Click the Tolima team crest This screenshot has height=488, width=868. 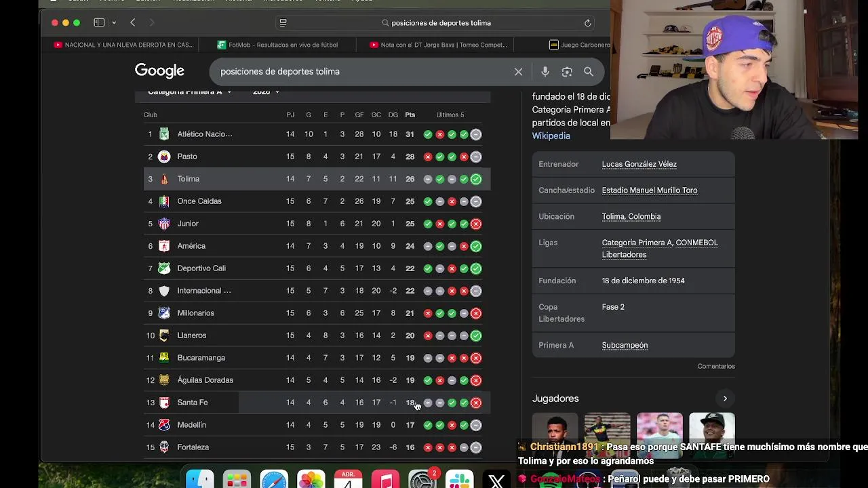(x=164, y=179)
